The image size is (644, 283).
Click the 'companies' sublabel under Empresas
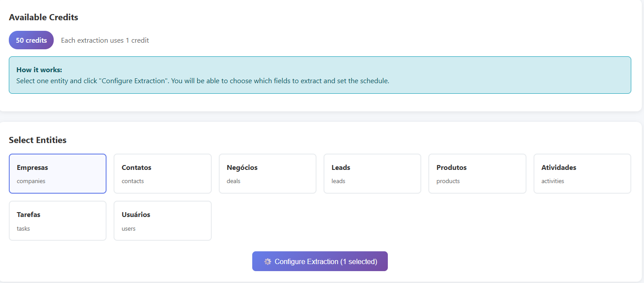tap(31, 181)
